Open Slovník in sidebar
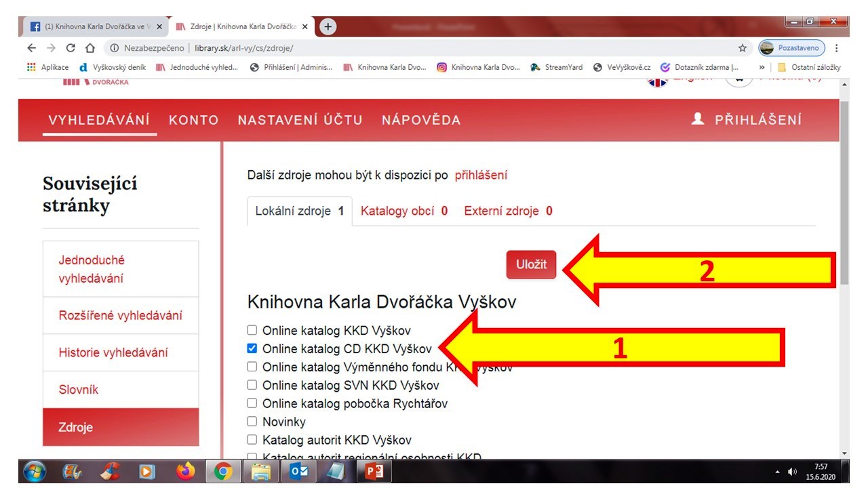The height and width of the screenshot is (488, 868). coord(121,390)
